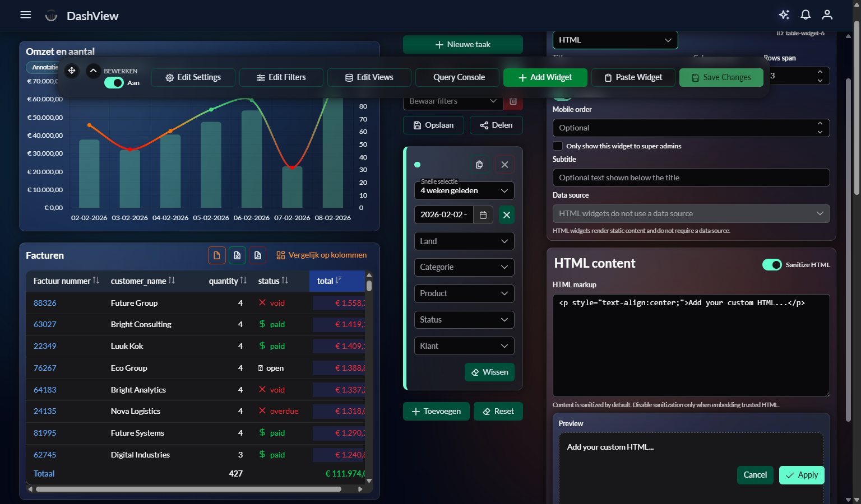
Task: Open the AI sparkles assistant
Action: coord(784,15)
